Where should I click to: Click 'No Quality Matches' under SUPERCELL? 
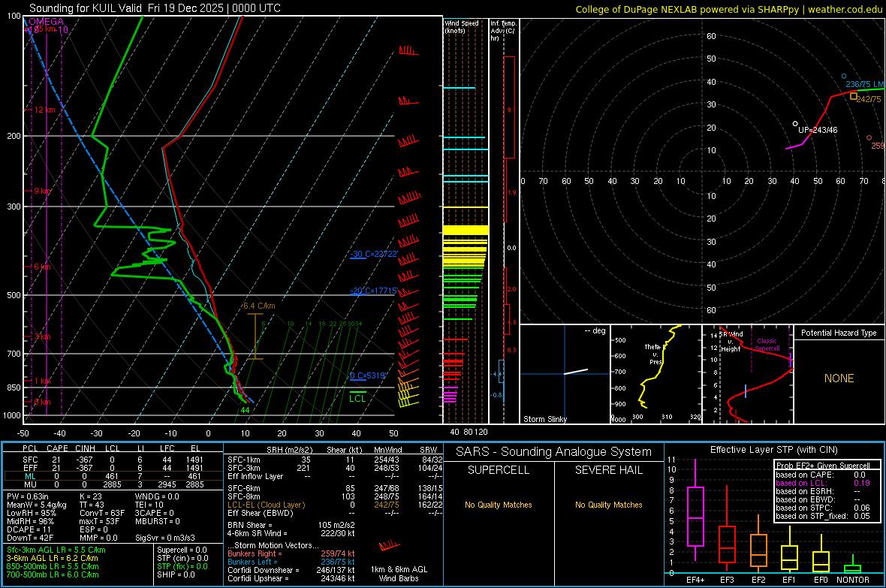point(499,505)
